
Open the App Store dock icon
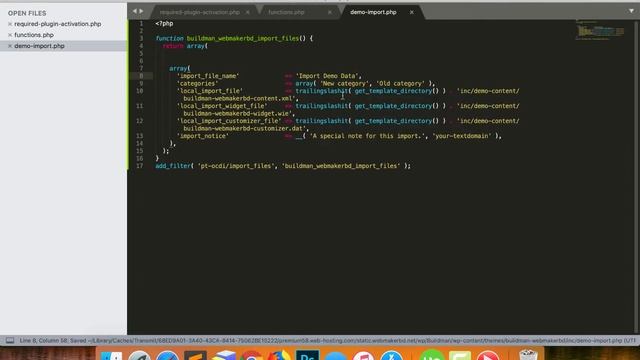[391, 356]
